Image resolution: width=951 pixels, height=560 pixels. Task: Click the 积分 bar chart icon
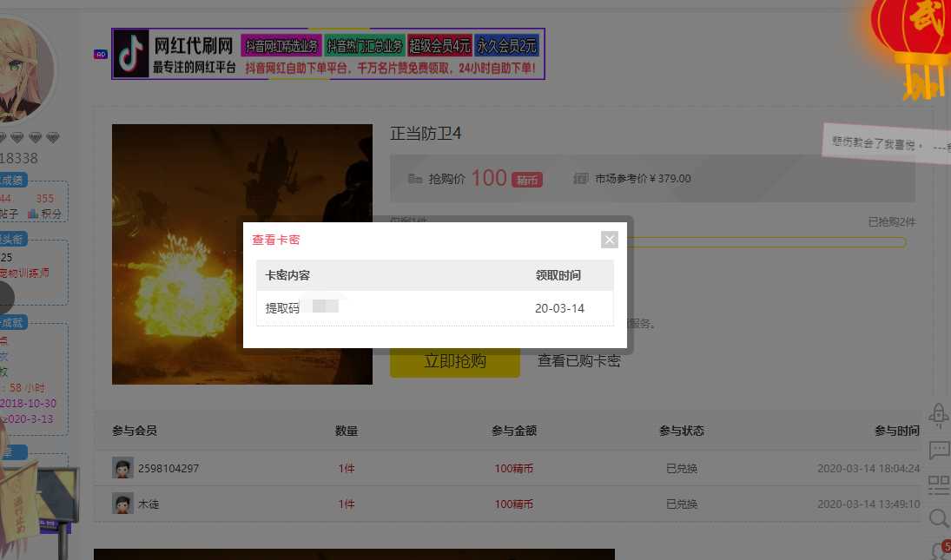[33, 214]
